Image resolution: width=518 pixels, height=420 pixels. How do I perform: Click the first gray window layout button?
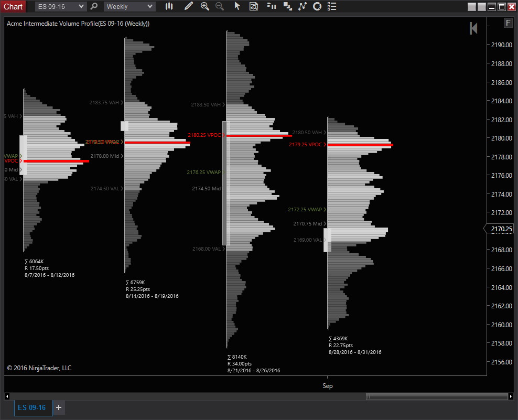pos(472,7)
